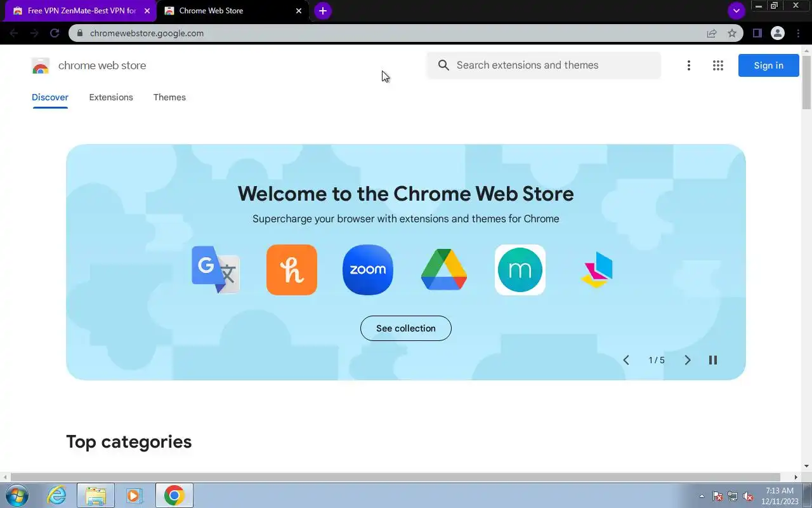Click the Chrome Web Store logo
Image resolution: width=812 pixels, height=508 pixels.
41,65
